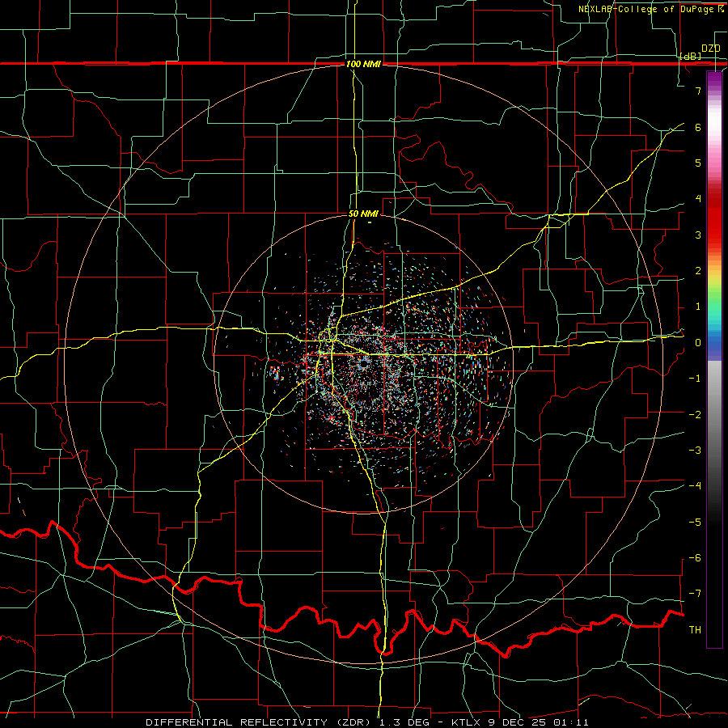Select the 0 tick label on the scale
Image resolution: width=728 pixels, height=728 pixels.
(x=698, y=343)
